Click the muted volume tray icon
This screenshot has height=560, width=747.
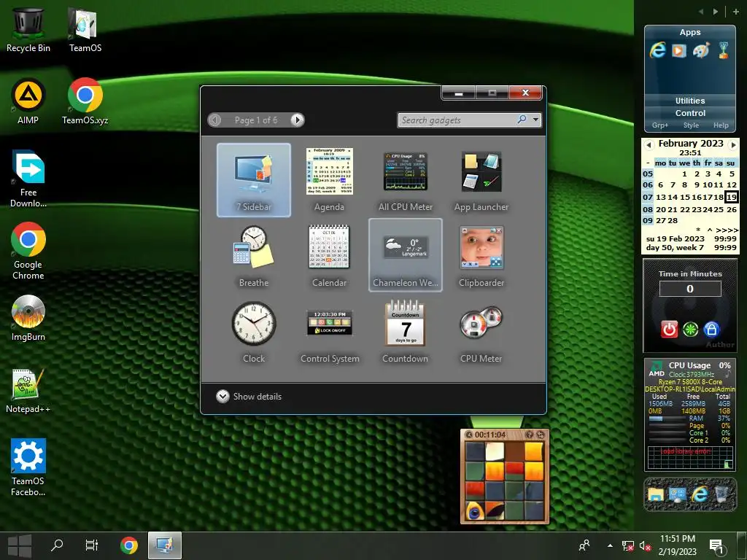pos(645,545)
